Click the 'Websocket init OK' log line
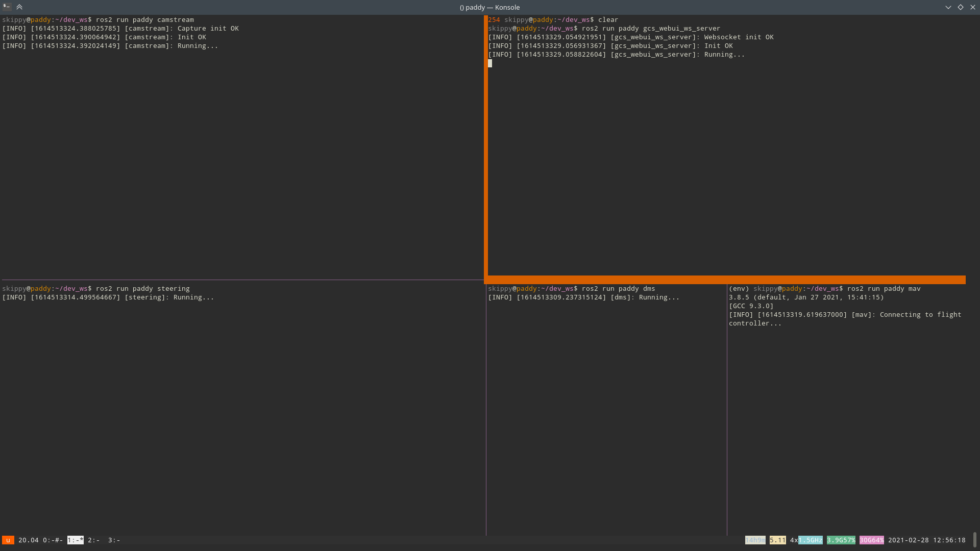Image resolution: width=980 pixels, height=551 pixels. (631, 37)
